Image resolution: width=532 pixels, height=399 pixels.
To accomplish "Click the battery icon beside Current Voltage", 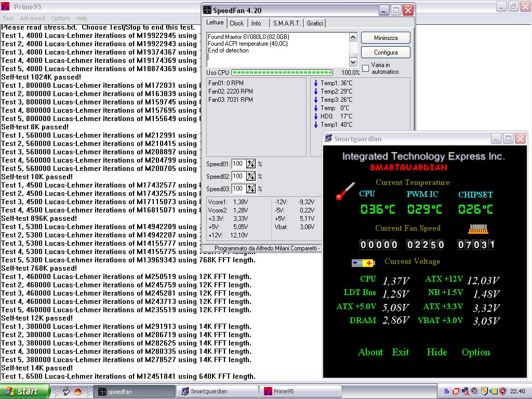I will pyautogui.click(x=363, y=262).
